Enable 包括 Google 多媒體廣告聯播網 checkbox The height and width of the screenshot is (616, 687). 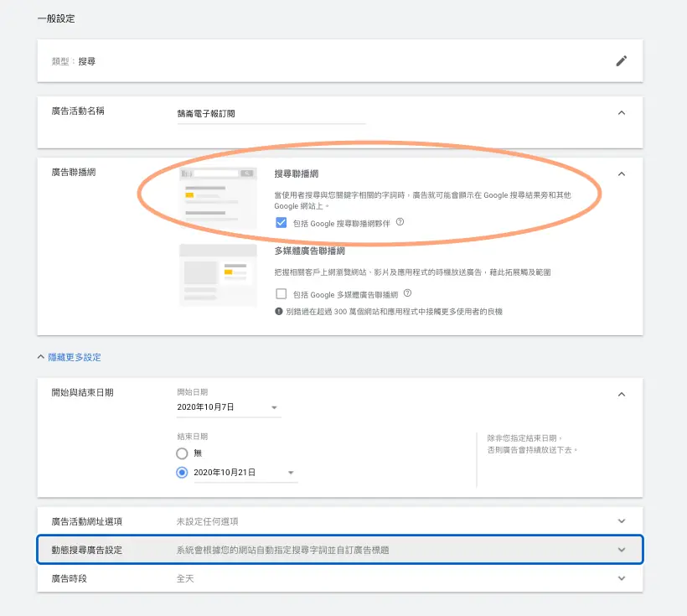pyautogui.click(x=282, y=293)
